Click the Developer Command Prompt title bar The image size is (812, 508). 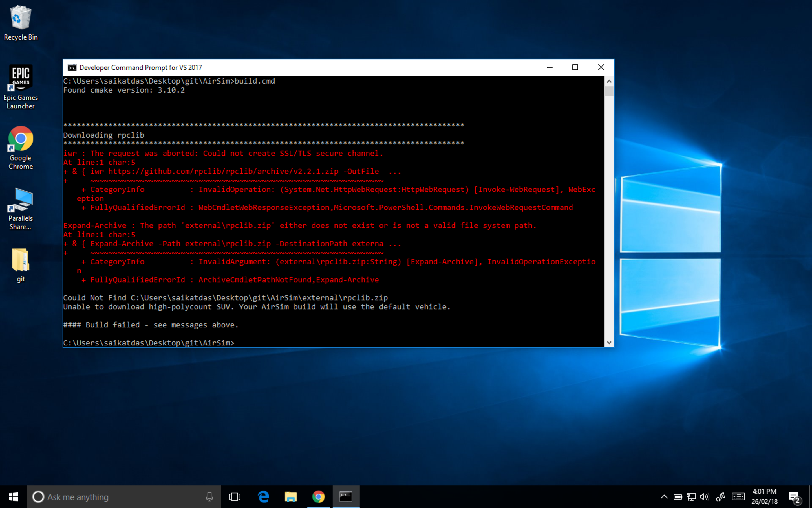tap(302, 67)
